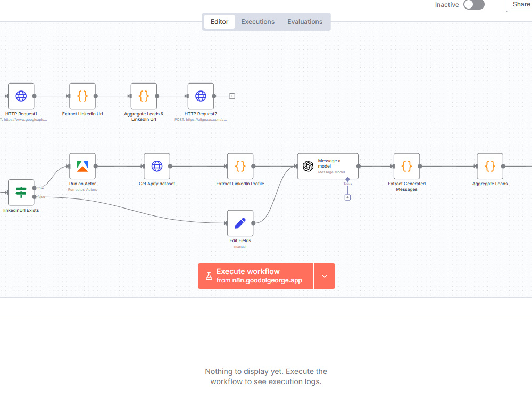532x399 pixels.
Task: Click the "Nothing to display yet" log message
Action: (x=266, y=376)
